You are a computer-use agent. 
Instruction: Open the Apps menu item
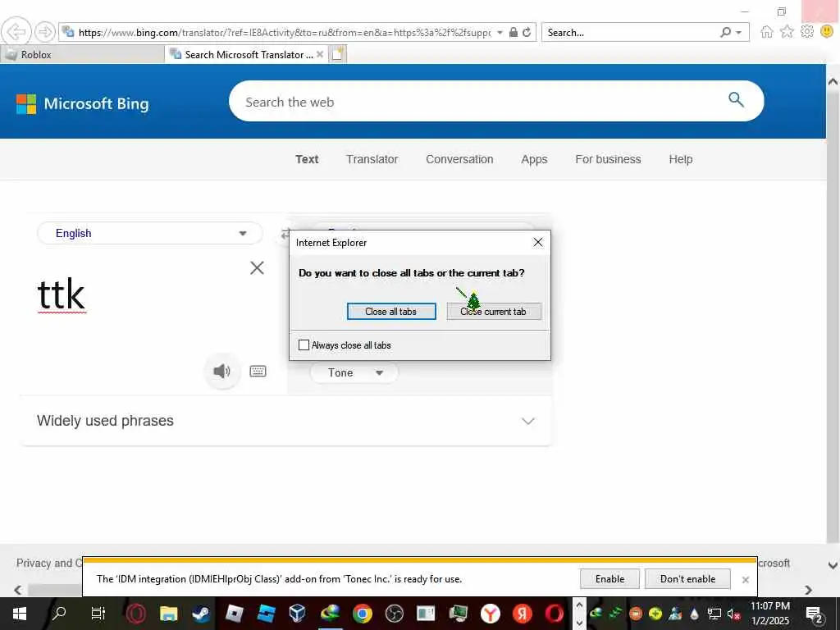[534, 159]
